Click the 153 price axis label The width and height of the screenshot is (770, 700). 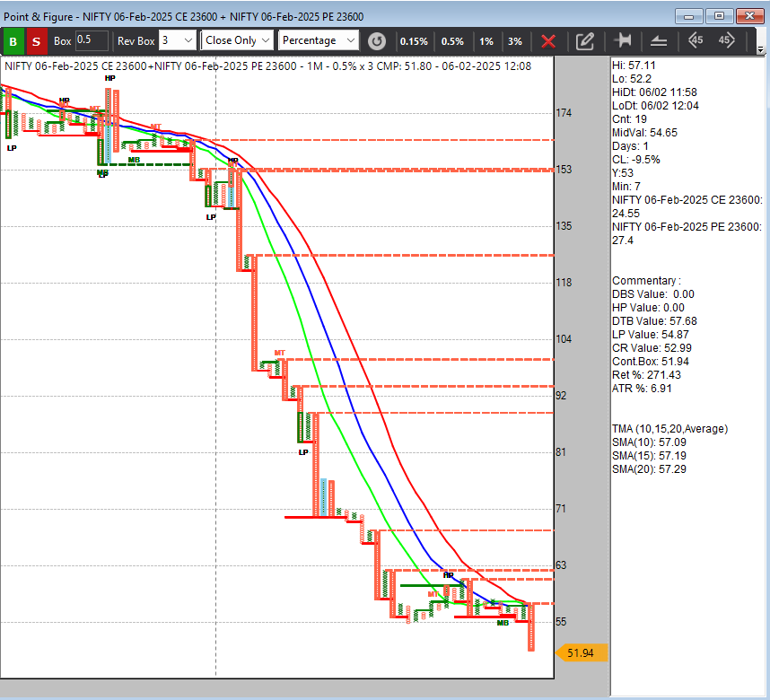(564, 170)
